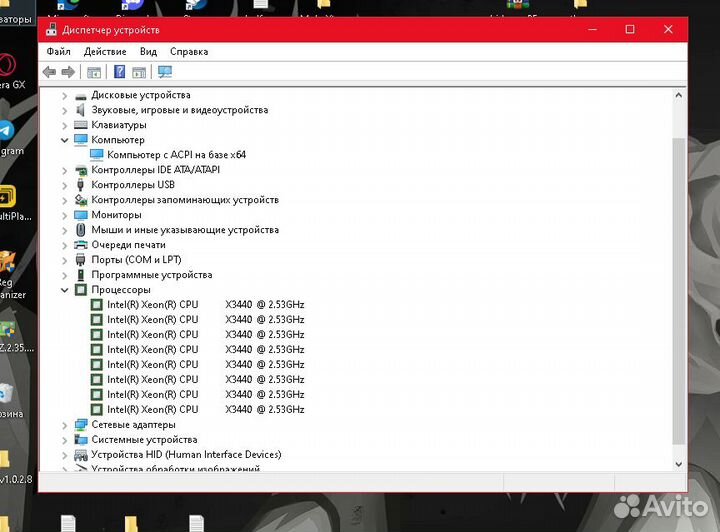Click the scan for hardware changes monitor icon
The width and height of the screenshot is (720, 532).
click(165, 72)
